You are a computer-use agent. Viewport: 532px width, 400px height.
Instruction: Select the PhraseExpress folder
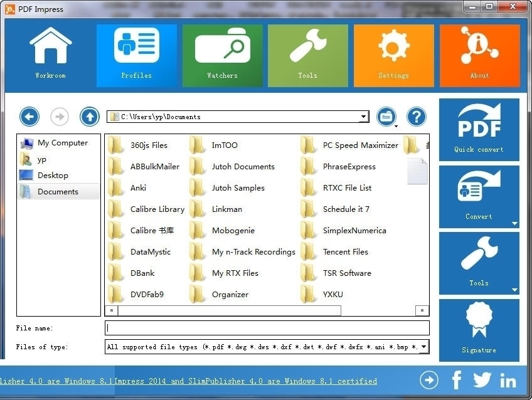point(338,166)
